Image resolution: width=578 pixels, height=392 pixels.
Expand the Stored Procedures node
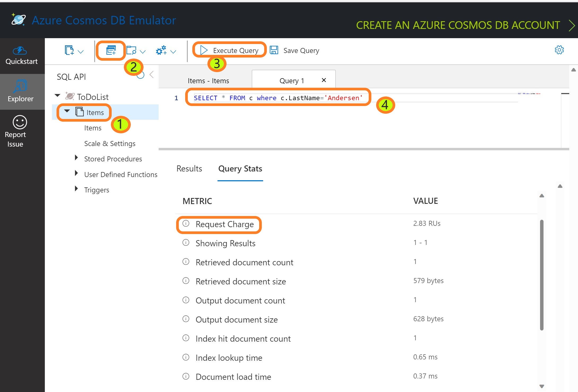(76, 158)
